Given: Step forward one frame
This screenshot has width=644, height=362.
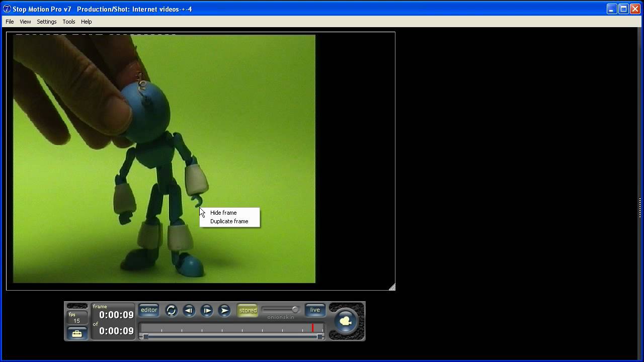Looking at the screenshot, I should [x=207, y=310].
